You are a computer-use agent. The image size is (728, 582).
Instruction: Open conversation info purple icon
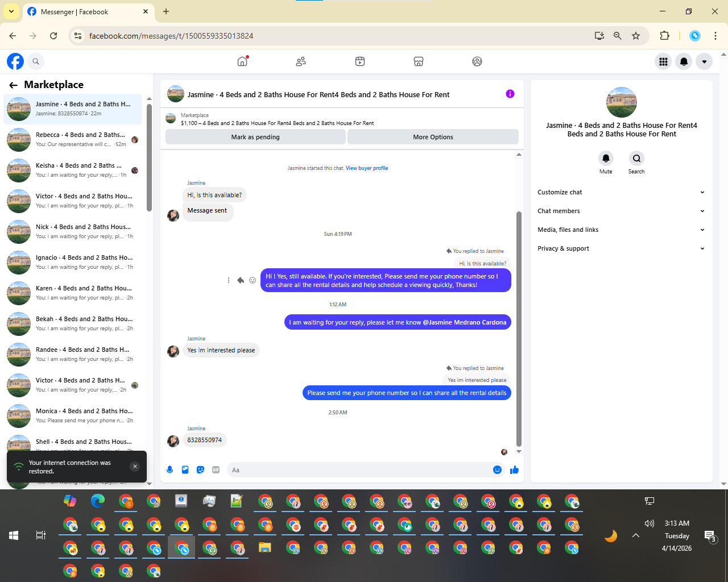tap(510, 94)
